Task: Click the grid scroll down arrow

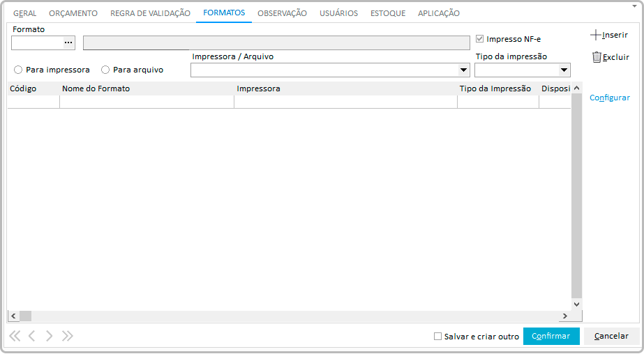Action: pyautogui.click(x=576, y=304)
